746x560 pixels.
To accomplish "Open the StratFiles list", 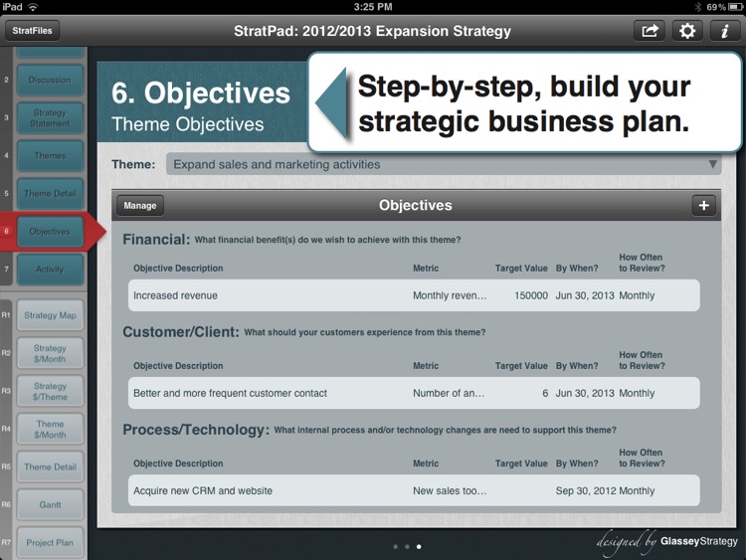I will [33, 31].
